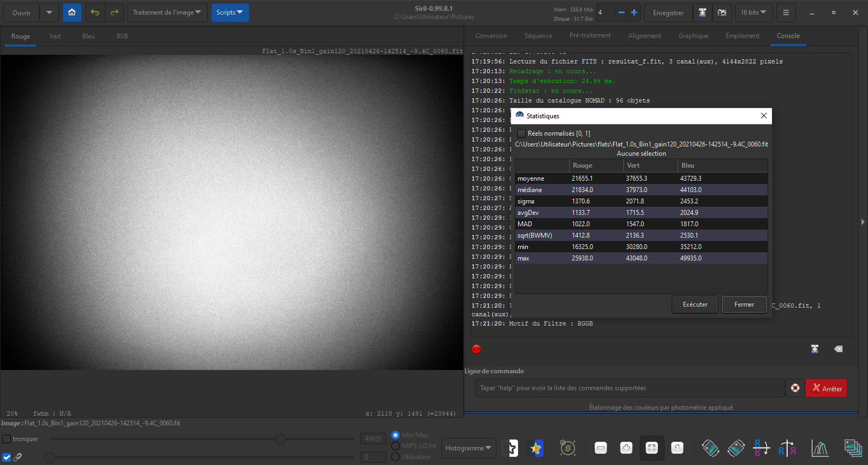Undo the last operation
This screenshot has width=868, height=465.
pos(95,13)
